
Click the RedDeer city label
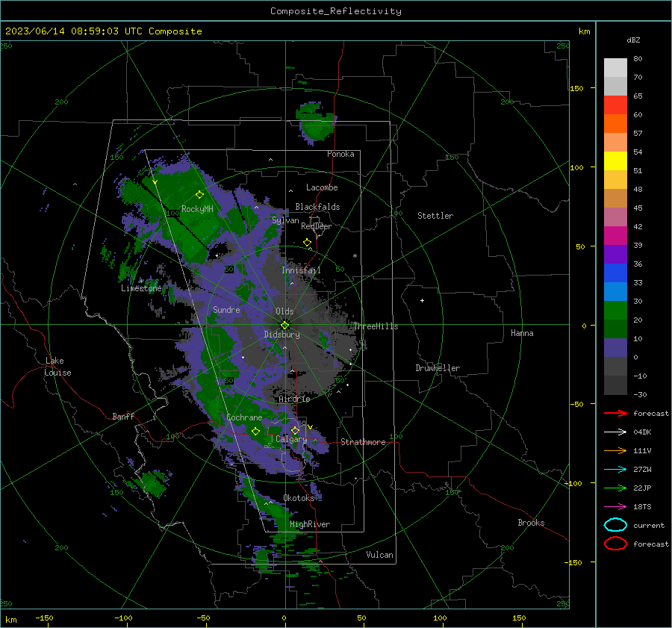click(317, 226)
